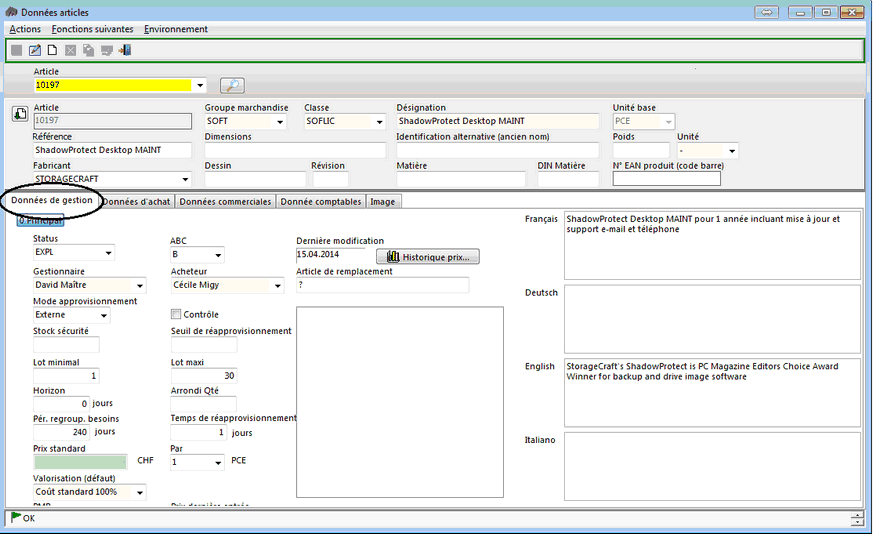
Task: Click the Référence text field
Action: [x=112, y=150]
